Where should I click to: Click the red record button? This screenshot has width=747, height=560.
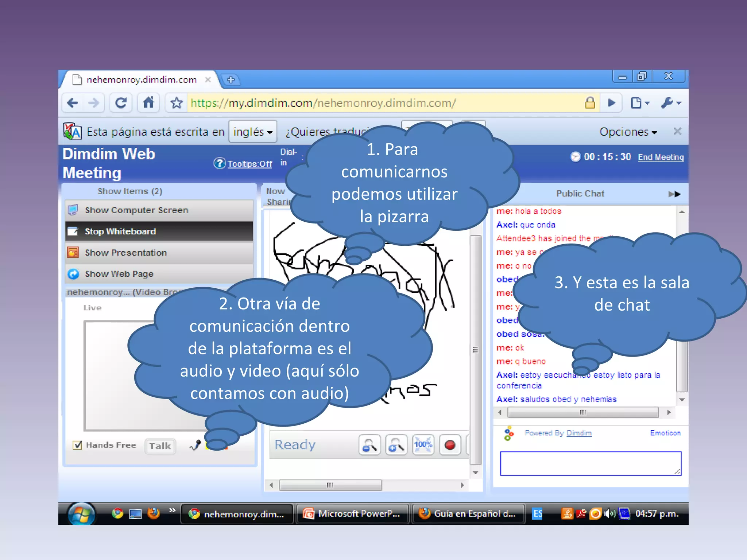click(450, 445)
